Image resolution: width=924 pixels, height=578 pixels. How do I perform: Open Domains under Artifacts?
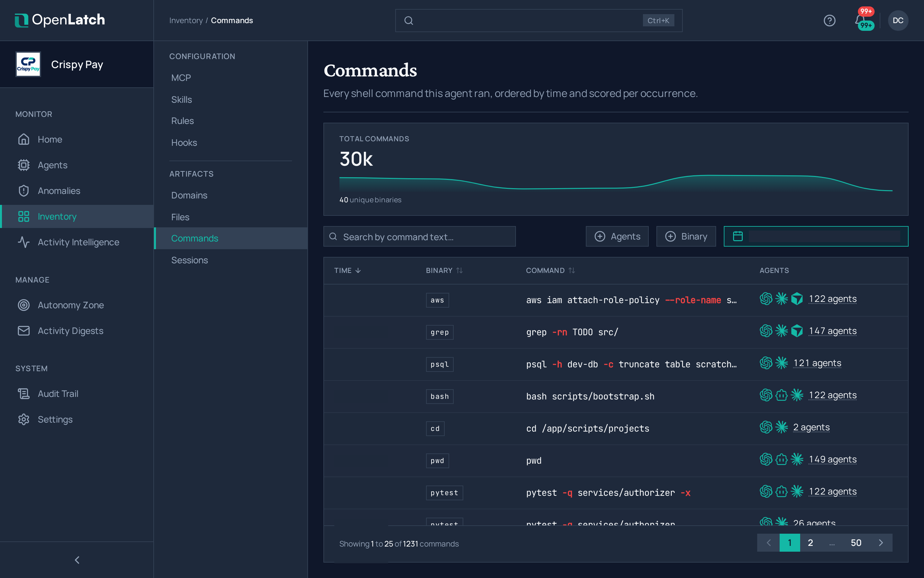pyautogui.click(x=231, y=195)
